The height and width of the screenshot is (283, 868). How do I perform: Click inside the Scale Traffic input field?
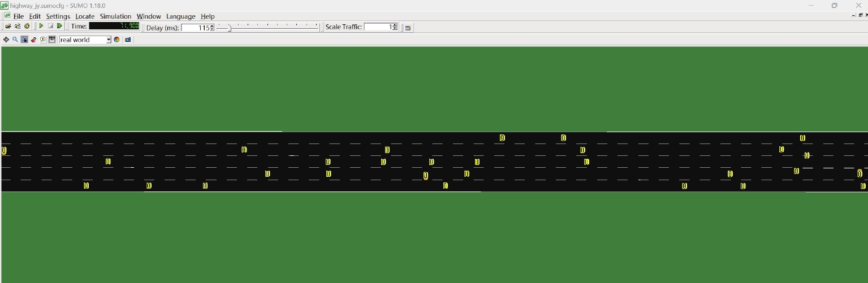(x=378, y=27)
